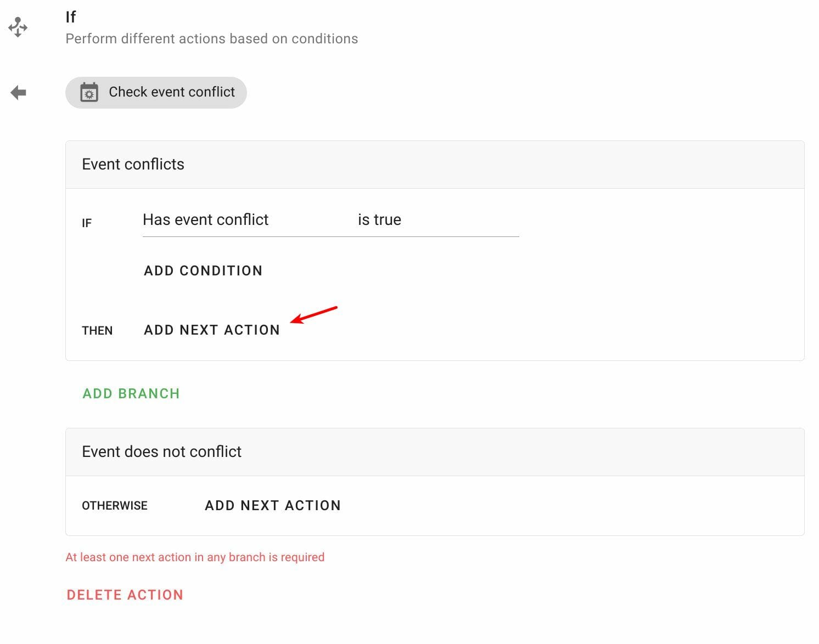Click ADD CONDITION
819x644 pixels.
tap(203, 270)
